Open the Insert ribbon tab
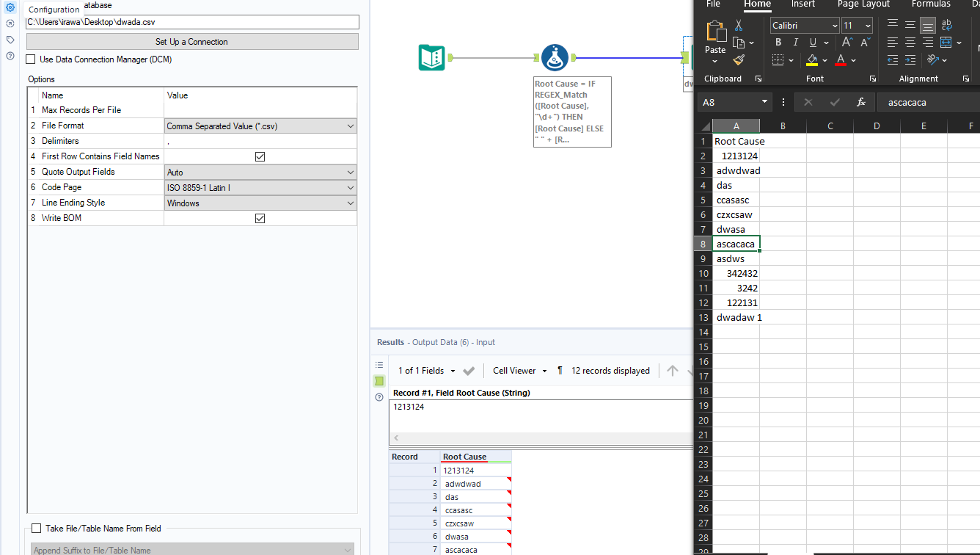 (802, 4)
